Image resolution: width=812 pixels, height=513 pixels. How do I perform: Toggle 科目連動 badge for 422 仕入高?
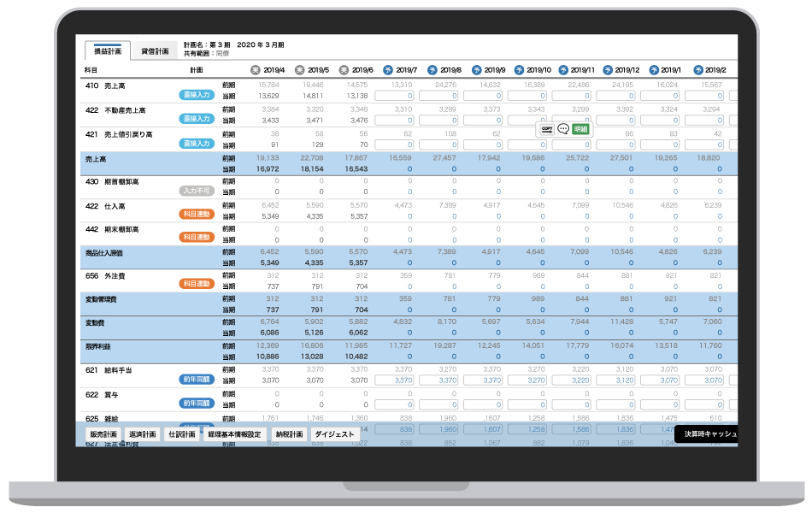pyautogui.click(x=197, y=214)
